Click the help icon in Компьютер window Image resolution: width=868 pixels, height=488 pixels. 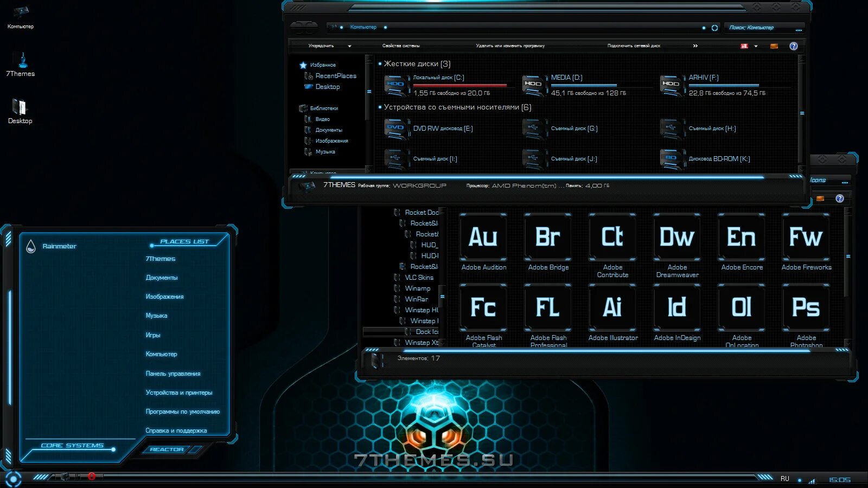pos(793,46)
